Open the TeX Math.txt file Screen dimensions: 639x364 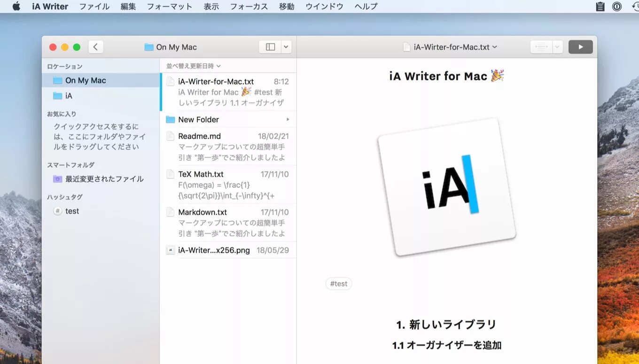point(228,185)
